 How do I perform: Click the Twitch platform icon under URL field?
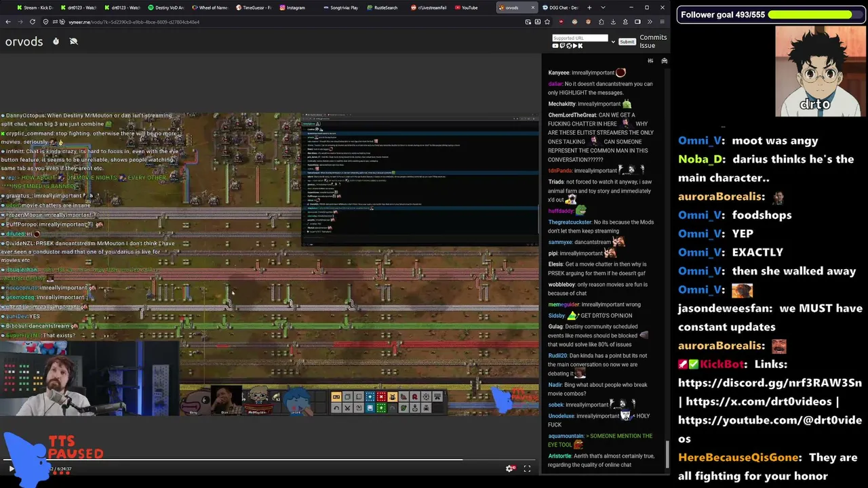point(561,46)
